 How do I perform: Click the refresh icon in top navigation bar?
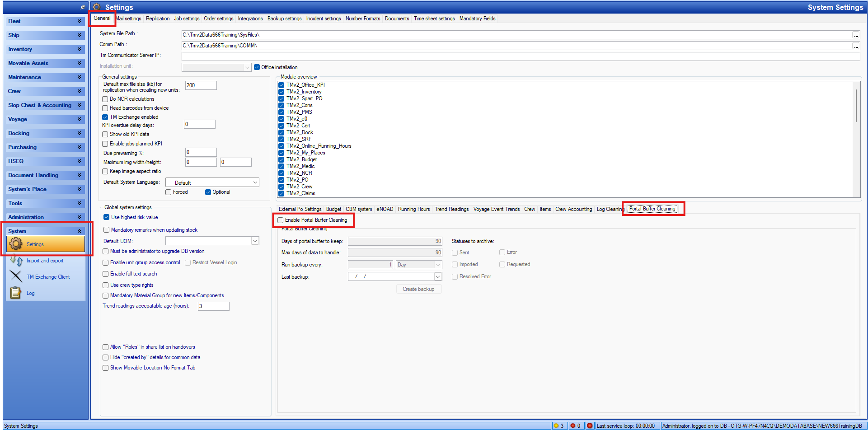(83, 7)
